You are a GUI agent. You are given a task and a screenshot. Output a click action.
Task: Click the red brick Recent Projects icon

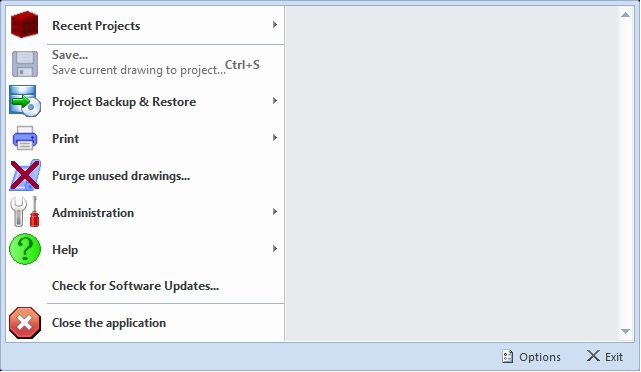tap(25, 25)
